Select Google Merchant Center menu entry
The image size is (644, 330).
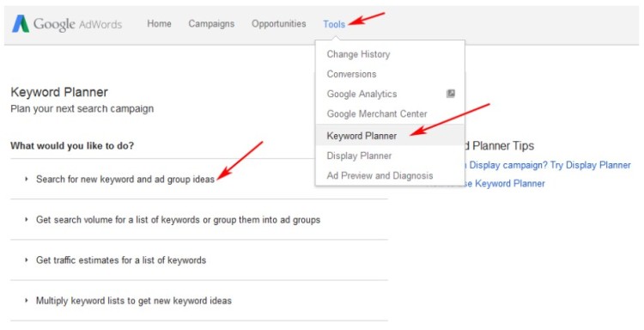click(x=377, y=113)
